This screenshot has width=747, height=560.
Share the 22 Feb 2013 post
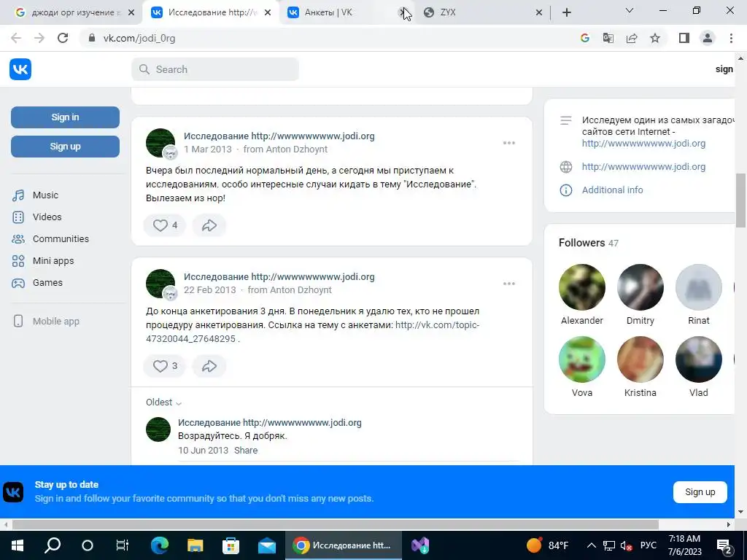point(209,366)
